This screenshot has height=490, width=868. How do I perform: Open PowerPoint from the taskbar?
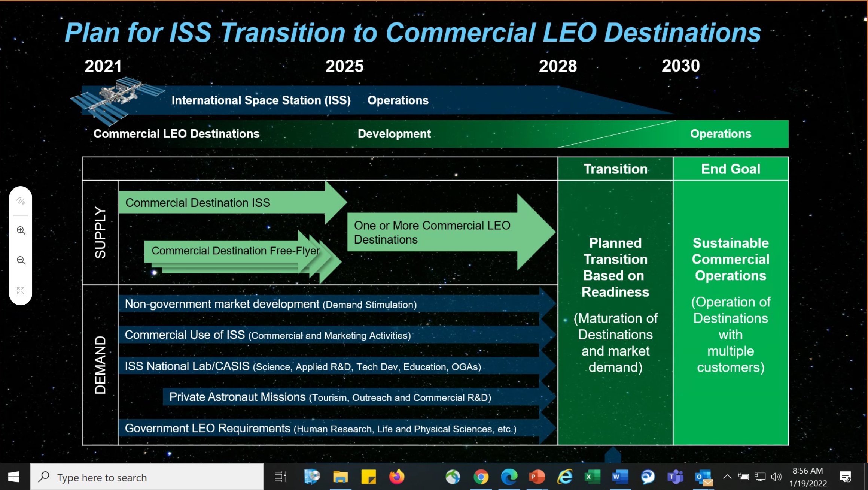pos(537,477)
